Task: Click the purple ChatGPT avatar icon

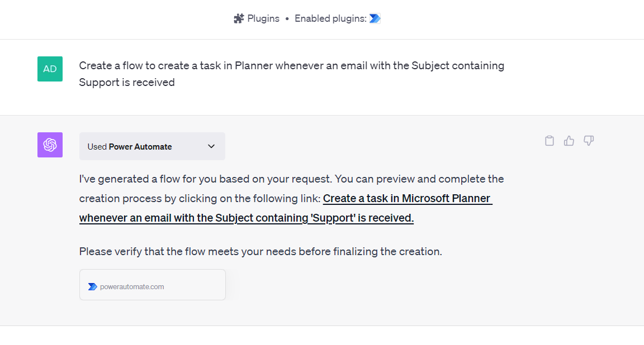Action: coord(50,145)
